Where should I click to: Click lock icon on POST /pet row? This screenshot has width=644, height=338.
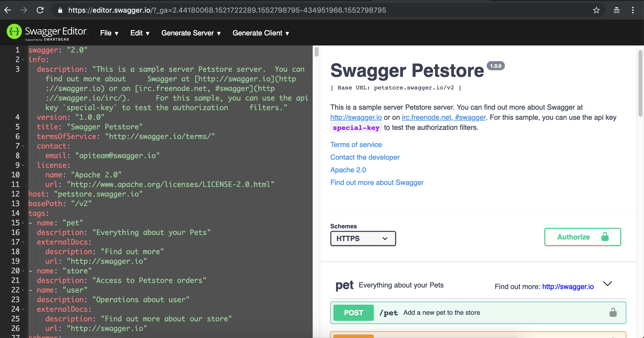[613, 313]
